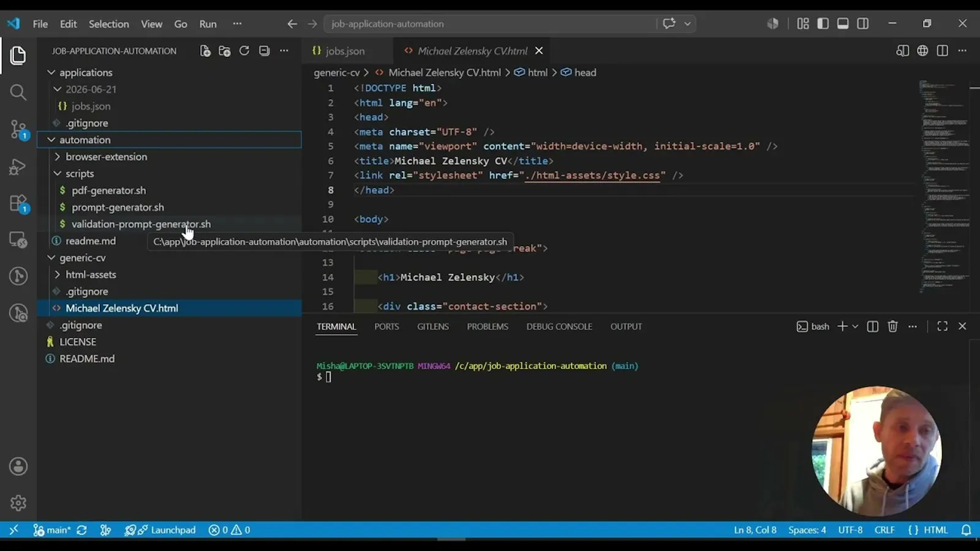This screenshot has width=980, height=551.
Task: Open the Search view in activity bar
Action: click(x=18, y=92)
